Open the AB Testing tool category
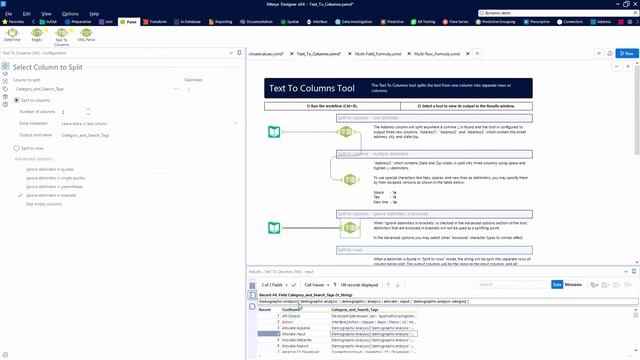This screenshot has height=360, width=640. (x=423, y=22)
